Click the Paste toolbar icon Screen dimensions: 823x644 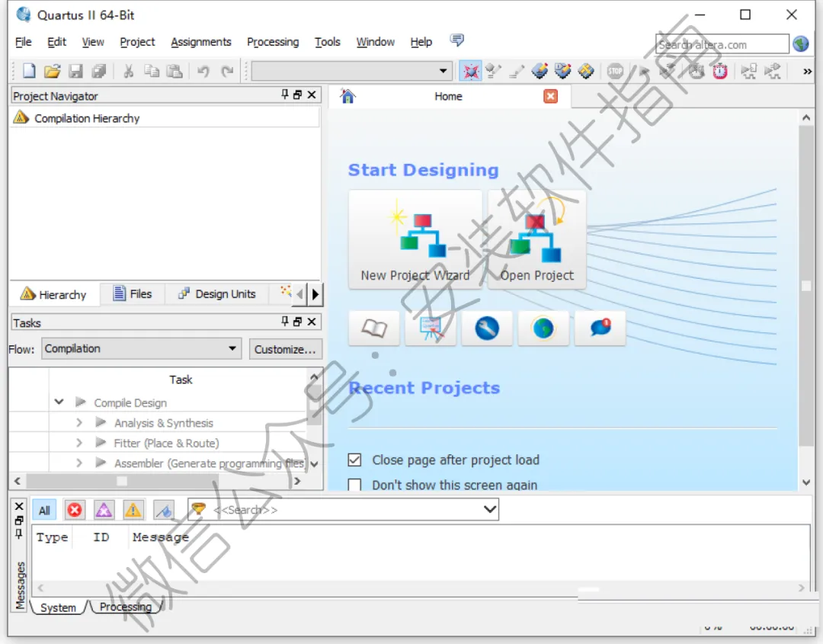174,71
